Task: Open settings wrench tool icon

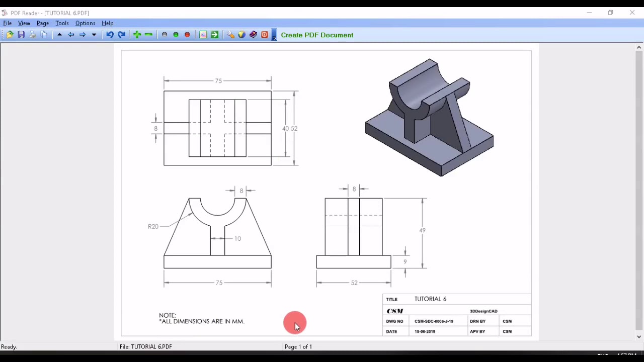Action: pos(230,35)
